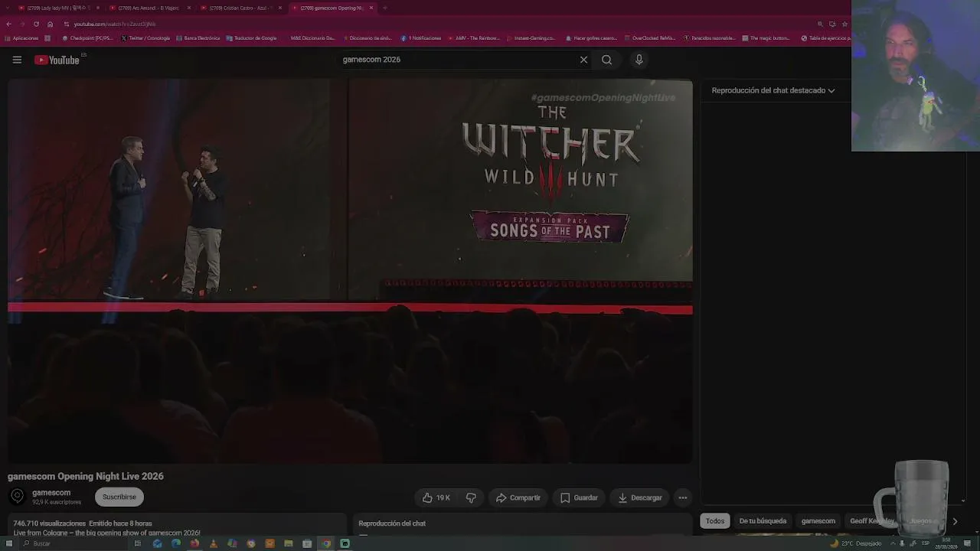Open VLC media player from the taskbar
980x551 pixels.
213,543
